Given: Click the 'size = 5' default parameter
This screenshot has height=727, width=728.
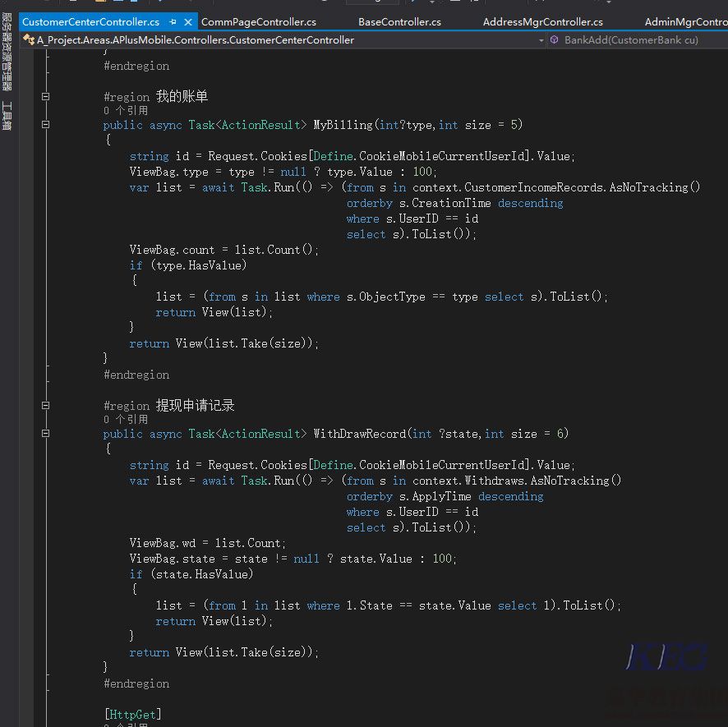Looking at the screenshot, I should [x=491, y=125].
